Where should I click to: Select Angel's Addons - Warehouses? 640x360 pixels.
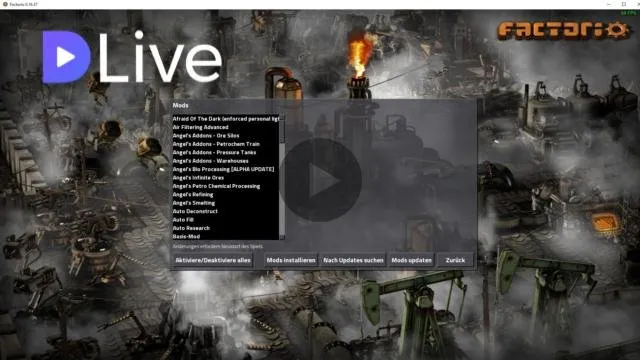click(226, 161)
